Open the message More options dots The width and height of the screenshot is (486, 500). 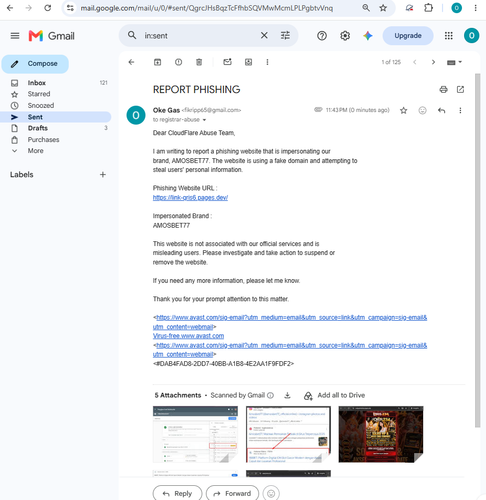click(460, 110)
